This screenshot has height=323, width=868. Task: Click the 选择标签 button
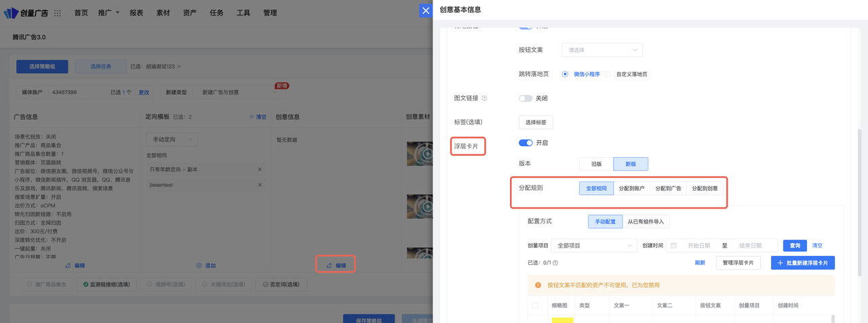536,123
